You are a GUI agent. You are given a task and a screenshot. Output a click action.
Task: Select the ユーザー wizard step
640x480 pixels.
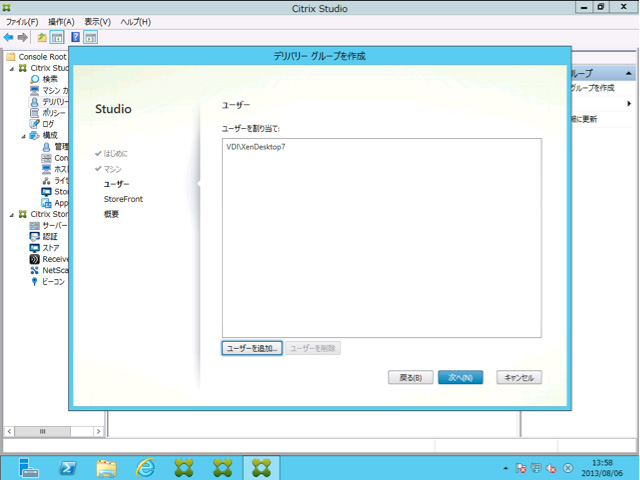click(116, 184)
